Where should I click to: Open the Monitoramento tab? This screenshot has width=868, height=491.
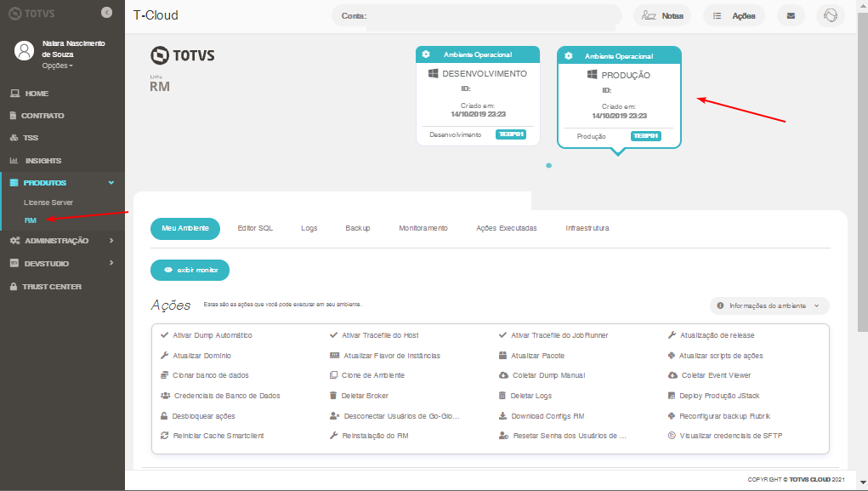tap(425, 228)
